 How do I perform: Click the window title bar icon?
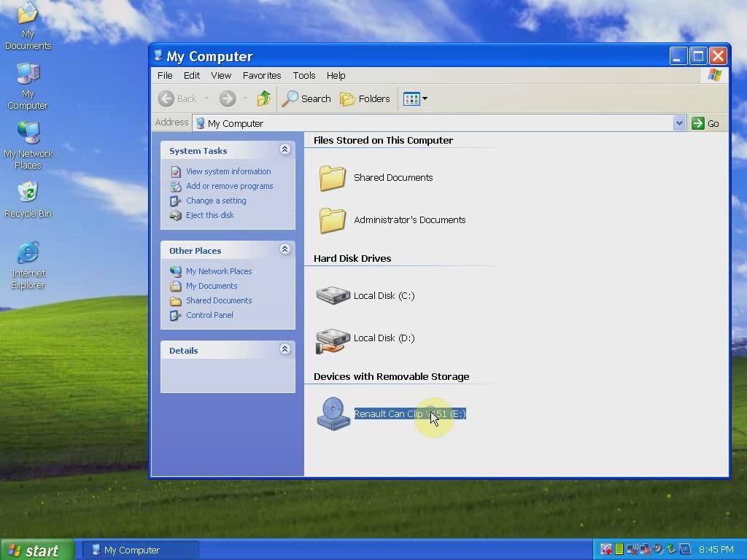click(158, 55)
